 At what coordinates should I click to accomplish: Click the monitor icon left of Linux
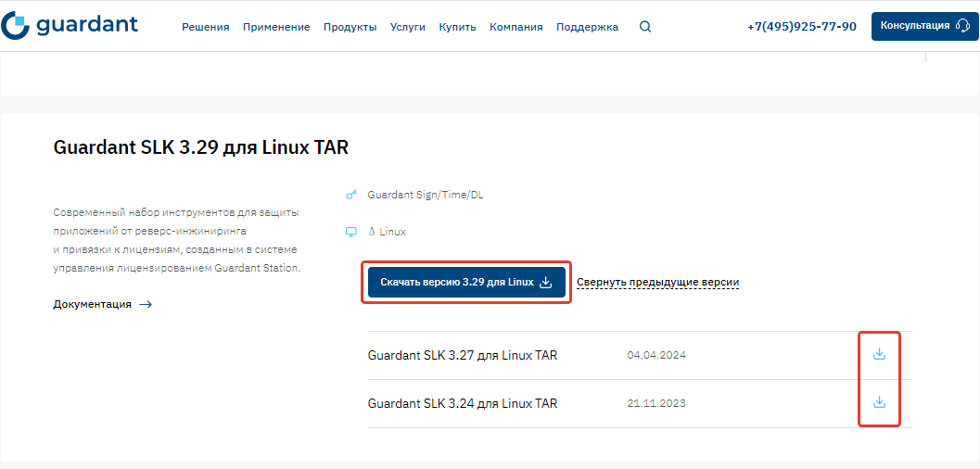[350, 232]
